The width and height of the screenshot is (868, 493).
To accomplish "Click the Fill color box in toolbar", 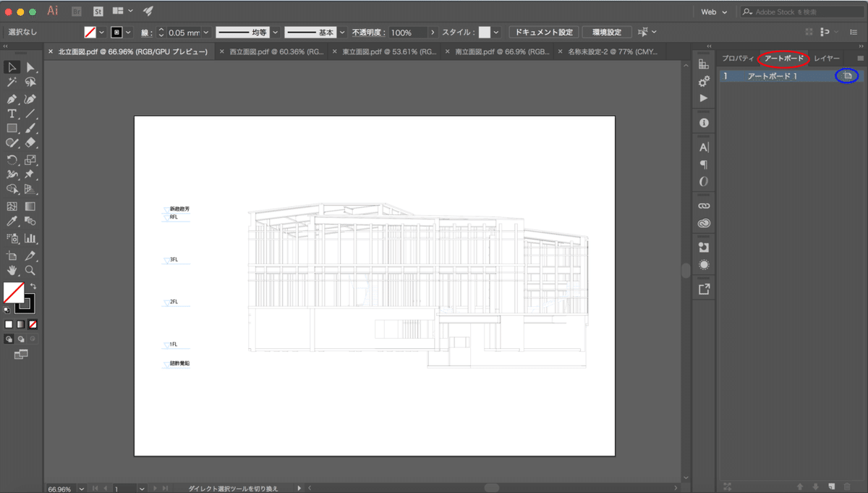I will [x=14, y=293].
